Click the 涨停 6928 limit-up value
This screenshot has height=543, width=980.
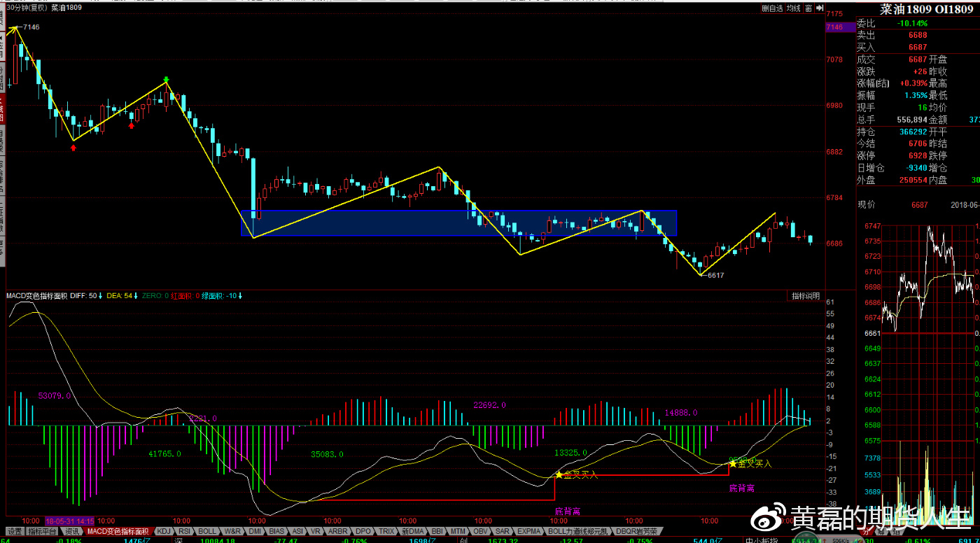[x=918, y=155]
